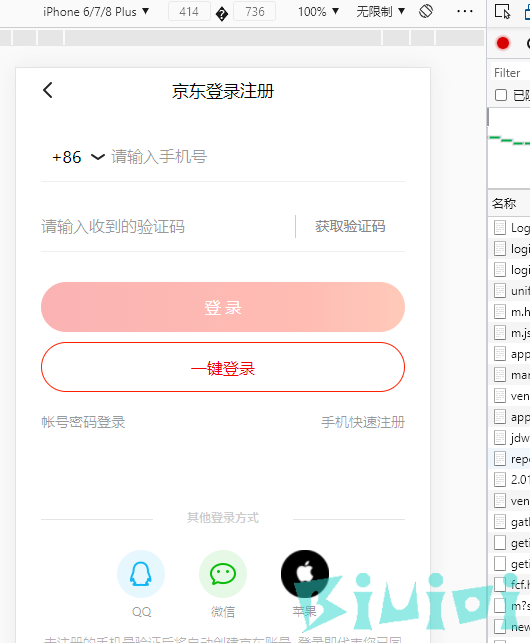Open 帐号密码登录 link
The height and width of the screenshot is (643, 530).
coord(83,422)
